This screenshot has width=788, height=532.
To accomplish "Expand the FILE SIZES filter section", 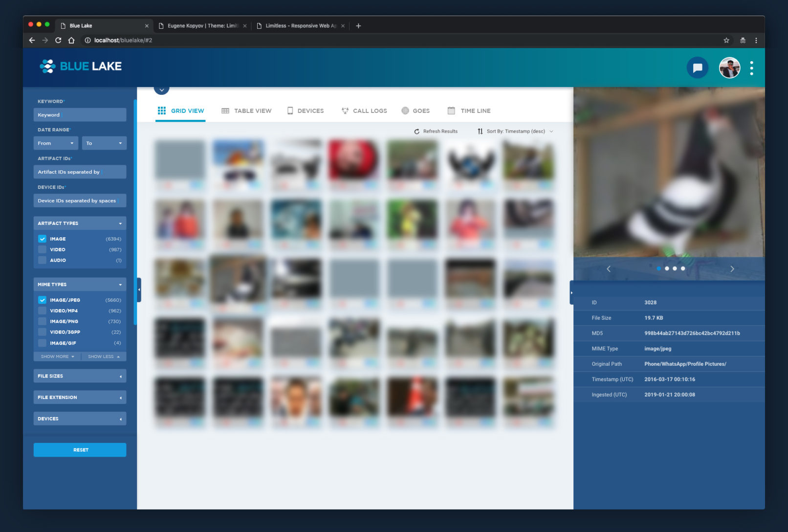I will coord(80,376).
